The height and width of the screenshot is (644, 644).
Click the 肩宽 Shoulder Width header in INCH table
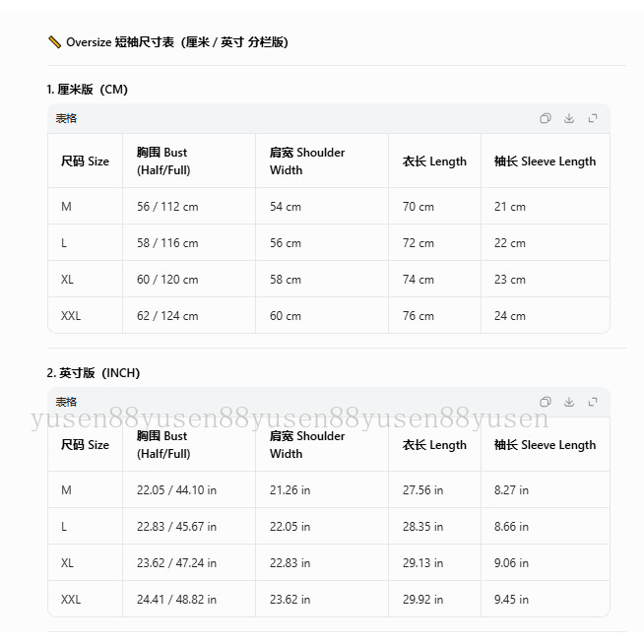pyautogui.click(x=307, y=445)
